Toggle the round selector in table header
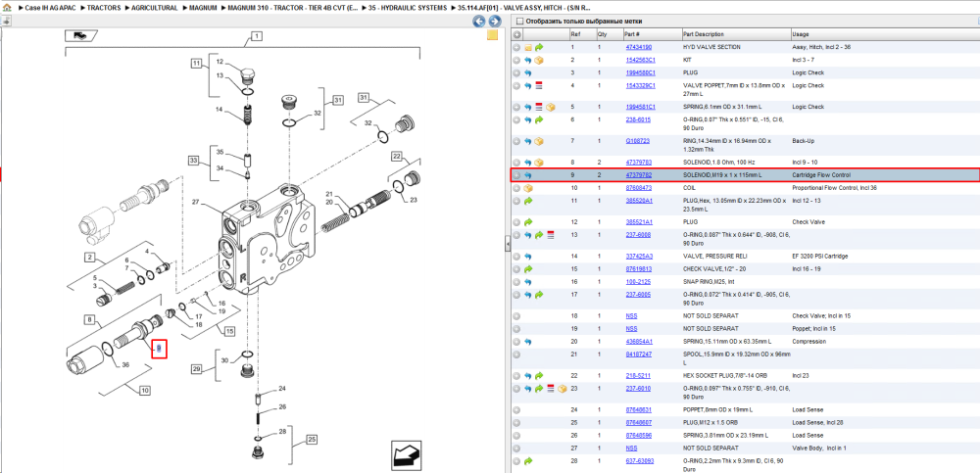Image resolution: width=980 pixels, height=473 pixels. pos(516,34)
